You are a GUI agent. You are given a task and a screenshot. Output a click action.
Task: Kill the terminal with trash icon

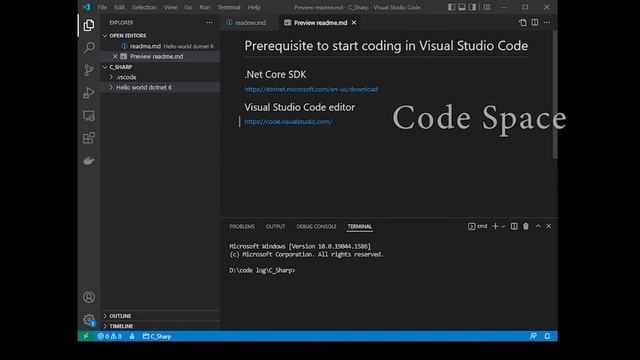pos(526,226)
